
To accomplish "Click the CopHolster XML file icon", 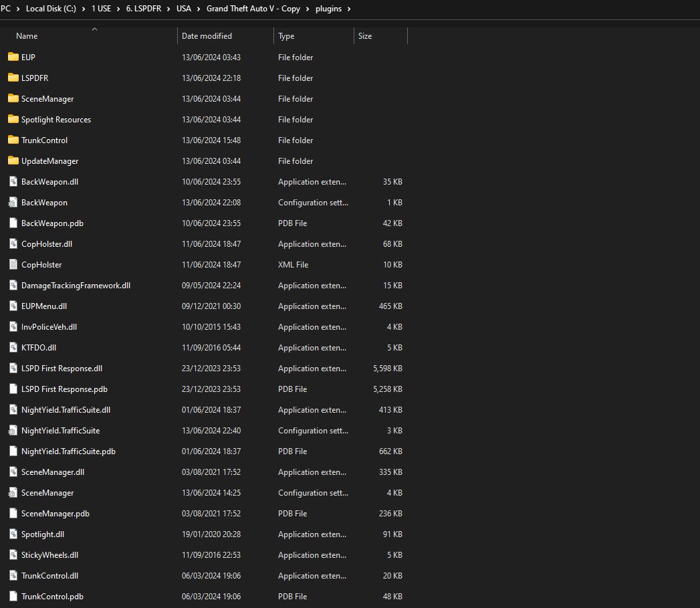I will click(x=13, y=264).
